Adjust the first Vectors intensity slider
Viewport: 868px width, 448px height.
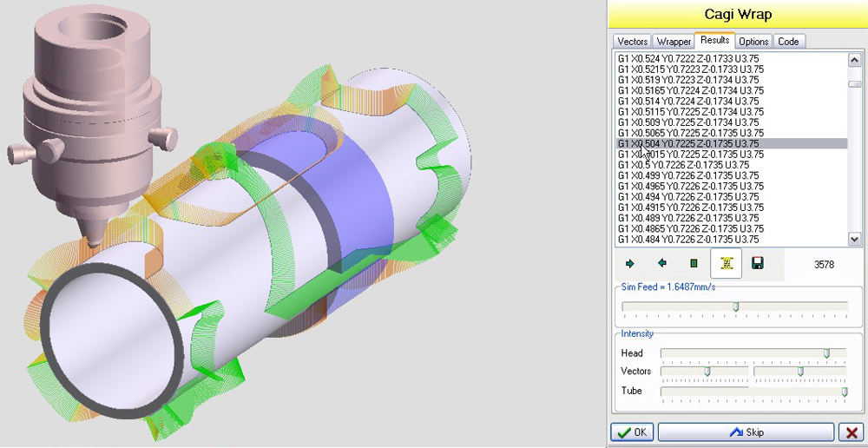pos(707,371)
